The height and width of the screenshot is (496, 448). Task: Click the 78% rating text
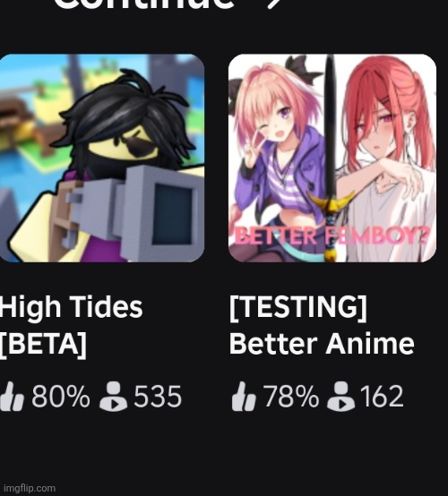[x=291, y=397]
